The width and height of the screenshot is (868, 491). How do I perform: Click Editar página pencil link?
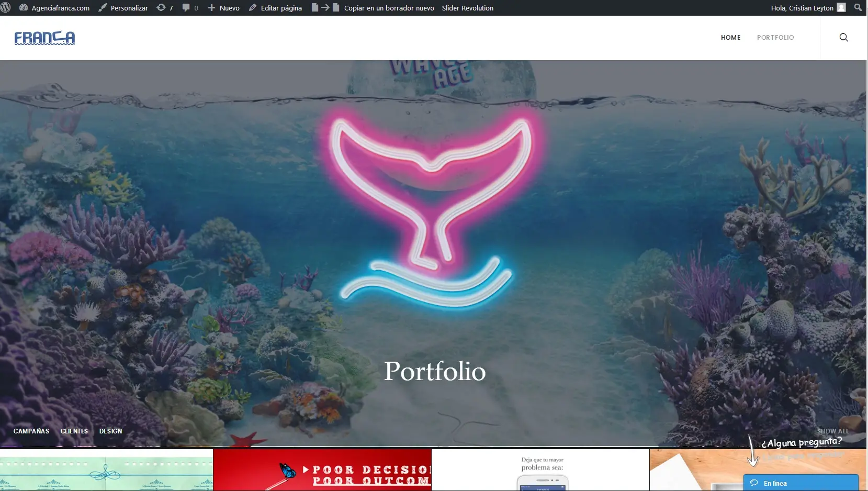(x=276, y=8)
